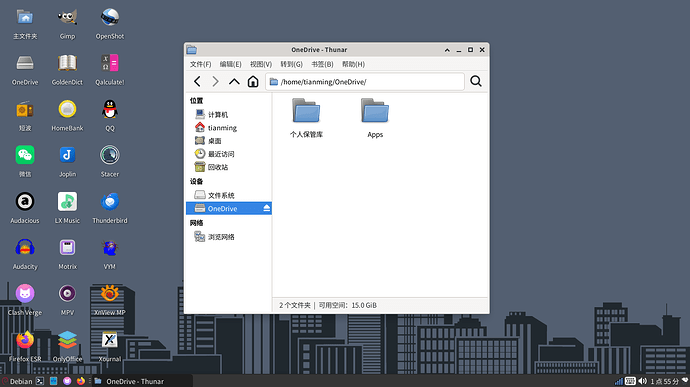Image resolution: width=690 pixels, height=387 pixels.
Task: Select the 个人保管库 folder
Action: coord(306,118)
